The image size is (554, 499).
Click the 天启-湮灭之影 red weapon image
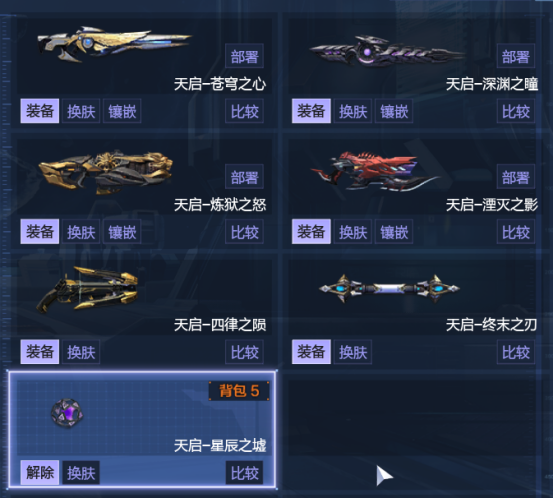pyautogui.click(x=376, y=171)
